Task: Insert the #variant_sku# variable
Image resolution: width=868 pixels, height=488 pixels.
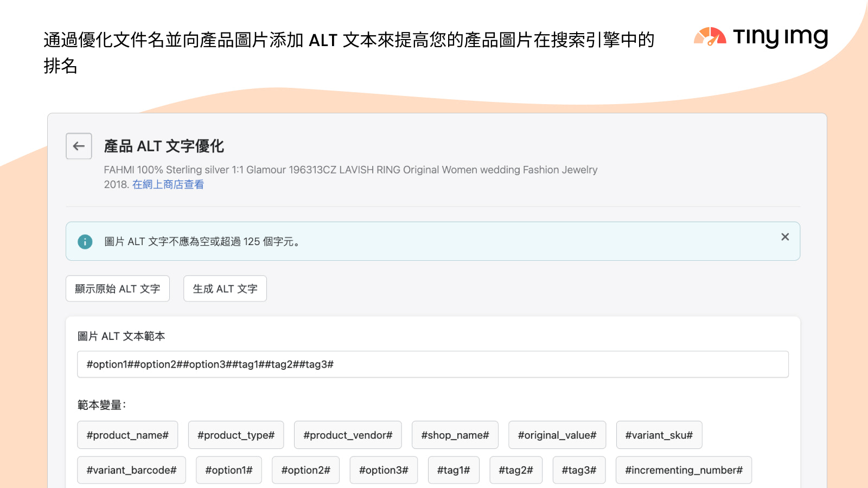Action: tap(659, 435)
